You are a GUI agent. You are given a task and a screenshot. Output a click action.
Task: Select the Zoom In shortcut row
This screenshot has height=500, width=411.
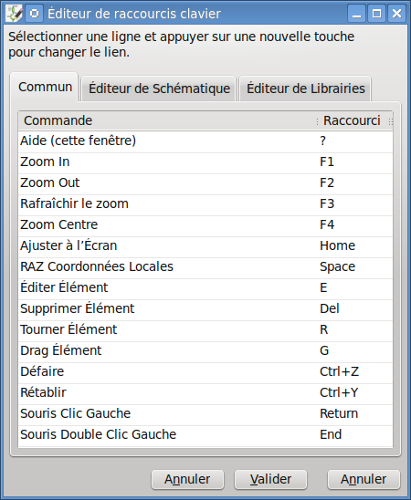[x=206, y=162]
